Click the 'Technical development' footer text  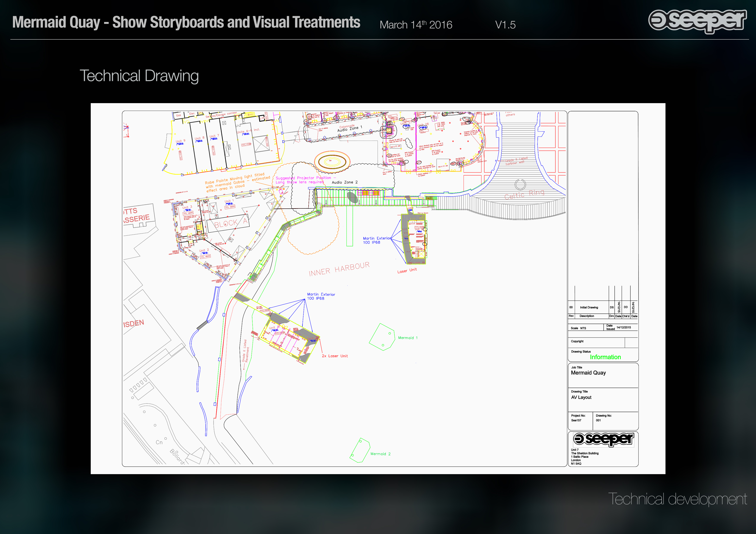click(x=677, y=499)
